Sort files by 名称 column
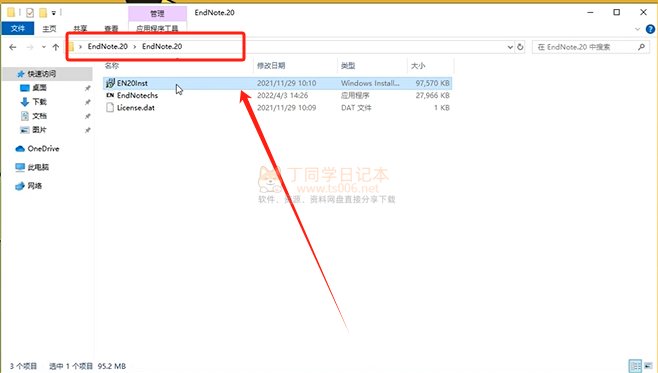The width and height of the screenshot is (658, 373). 112,65
